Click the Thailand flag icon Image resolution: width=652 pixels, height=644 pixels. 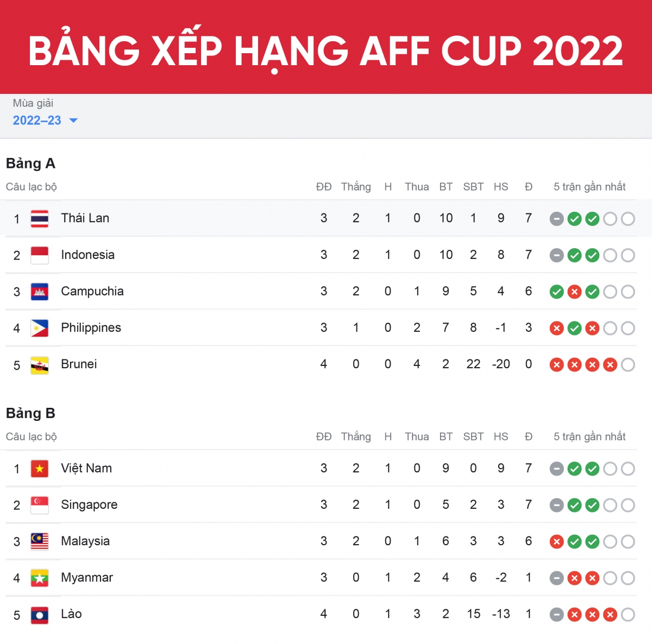click(x=40, y=219)
